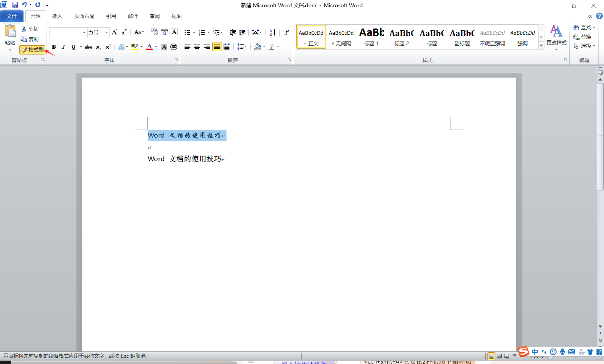Click the Format Painter (格式刷) button
Image resolution: width=604 pixels, height=364 pixels.
(32, 50)
